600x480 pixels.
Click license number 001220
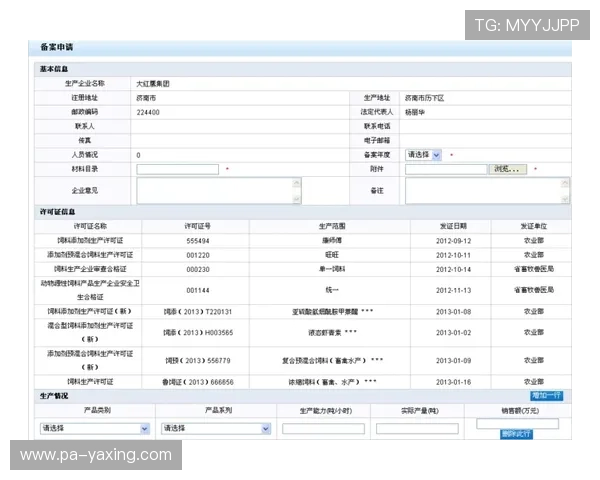198,255
